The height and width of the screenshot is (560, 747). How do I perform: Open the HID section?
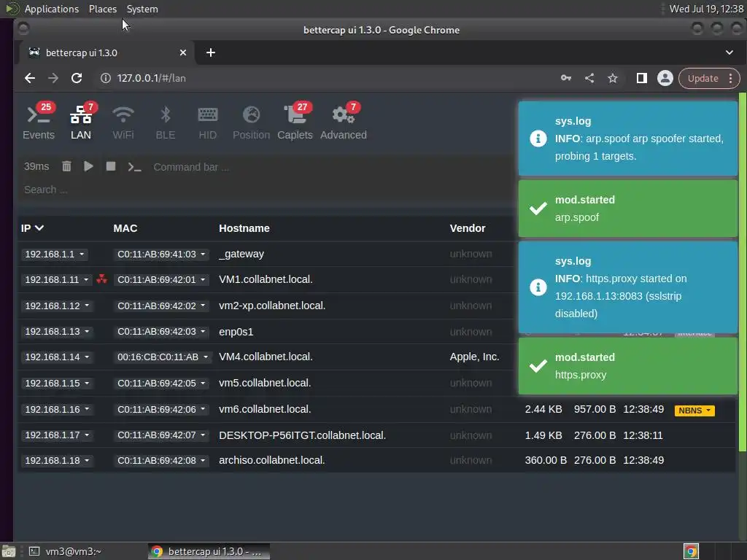tap(207, 122)
